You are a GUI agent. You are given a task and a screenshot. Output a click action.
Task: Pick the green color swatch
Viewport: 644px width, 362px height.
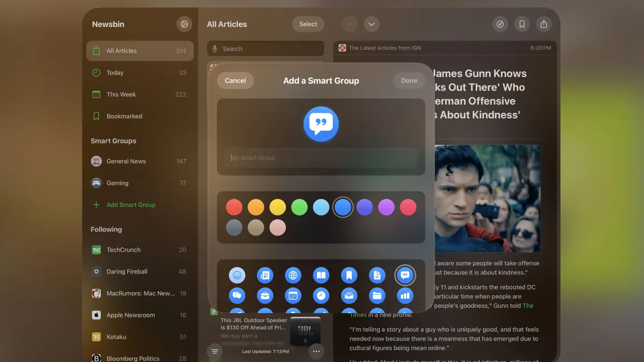pyautogui.click(x=299, y=207)
